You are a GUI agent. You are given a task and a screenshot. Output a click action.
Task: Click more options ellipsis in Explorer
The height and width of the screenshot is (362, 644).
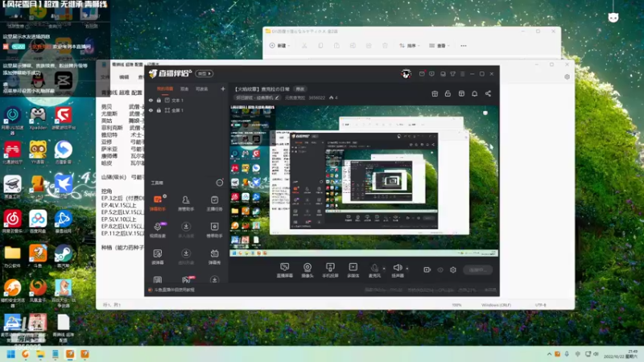pos(464,46)
